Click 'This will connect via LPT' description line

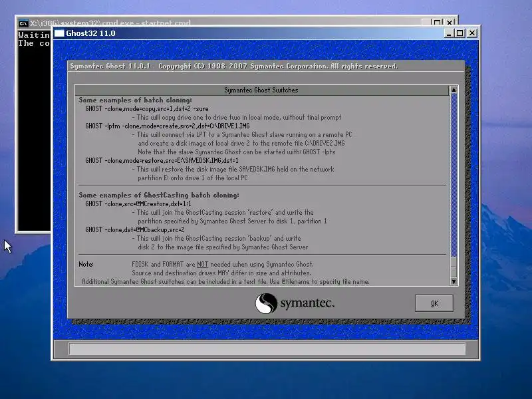point(242,135)
